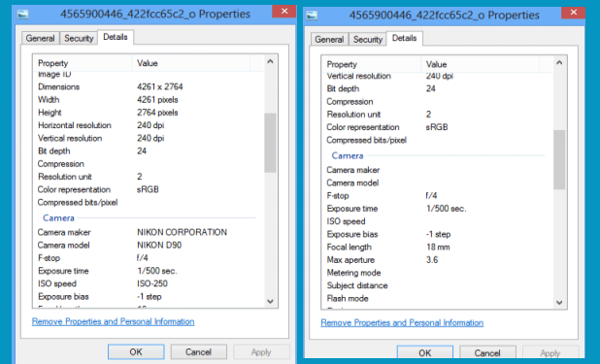
Task: Click the scrollbar thumb in the left window
Action: [270, 143]
